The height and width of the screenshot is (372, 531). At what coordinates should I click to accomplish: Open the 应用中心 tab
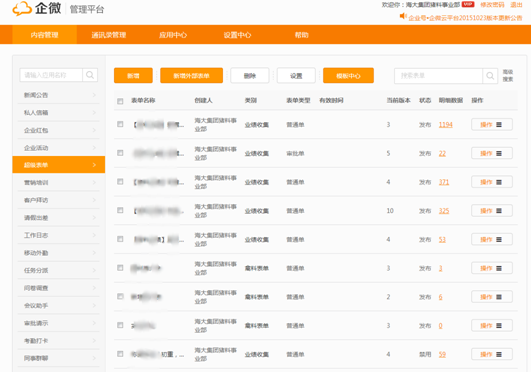tap(173, 35)
